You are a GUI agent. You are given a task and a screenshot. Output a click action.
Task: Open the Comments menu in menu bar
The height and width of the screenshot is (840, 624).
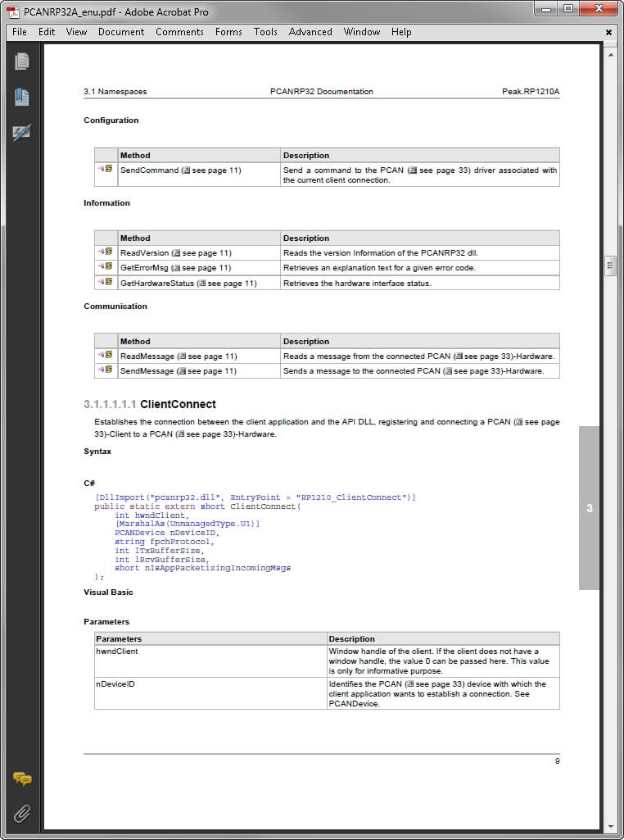tap(179, 32)
